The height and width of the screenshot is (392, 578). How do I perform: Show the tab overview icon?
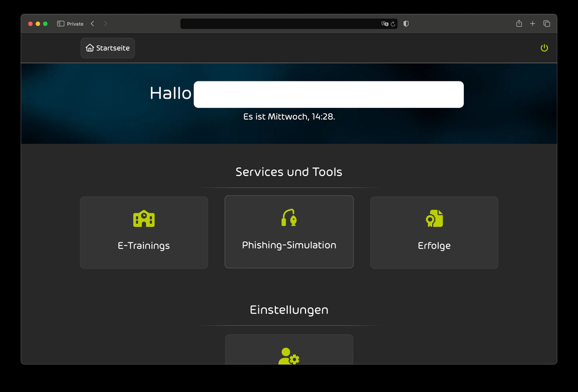[x=546, y=23]
